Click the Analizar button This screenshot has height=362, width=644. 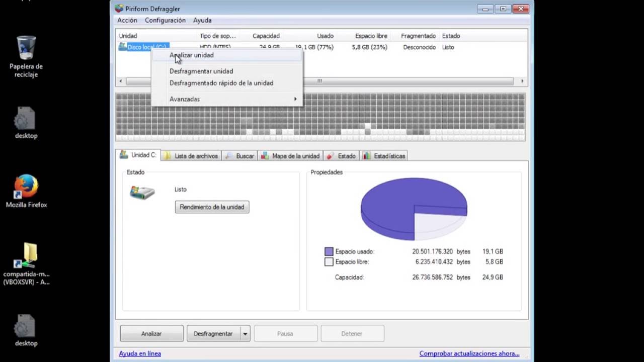coord(151,333)
